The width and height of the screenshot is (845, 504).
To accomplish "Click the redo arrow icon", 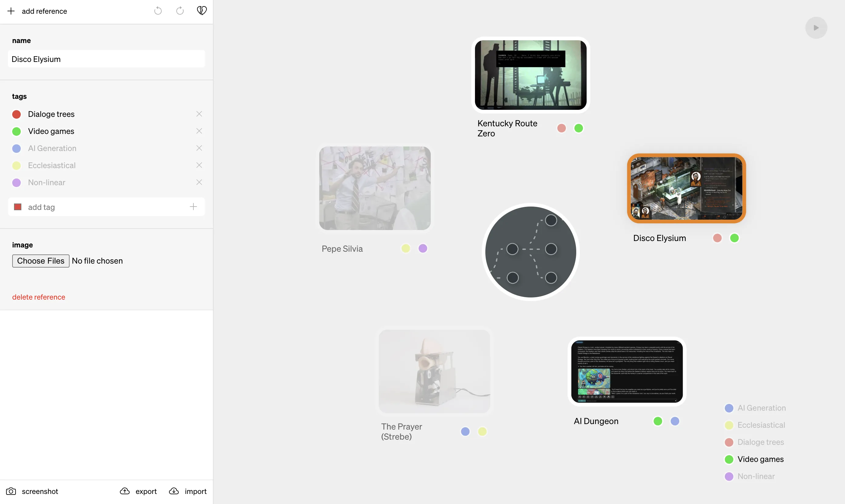I will point(180,11).
